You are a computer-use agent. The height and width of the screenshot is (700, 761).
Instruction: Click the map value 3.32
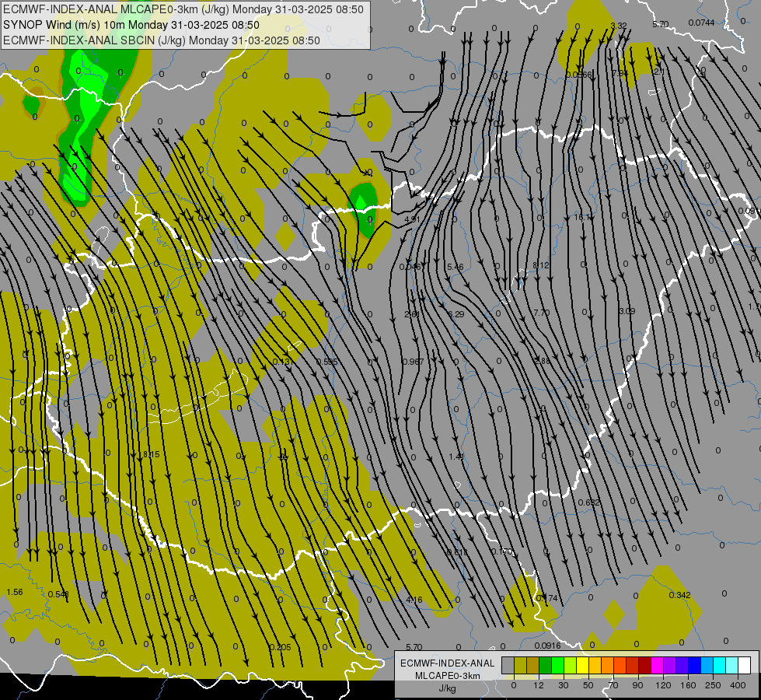(x=619, y=26)
